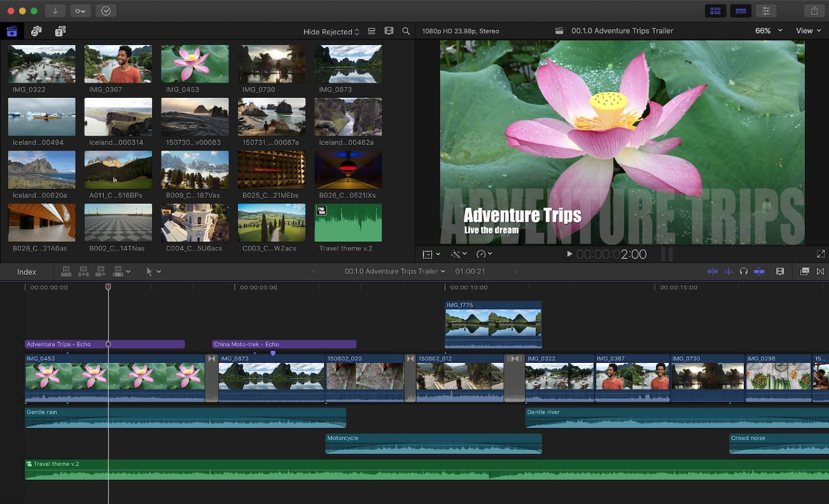Toggle skimming on the timeline
829x504 pixels.
click(713, 271)
